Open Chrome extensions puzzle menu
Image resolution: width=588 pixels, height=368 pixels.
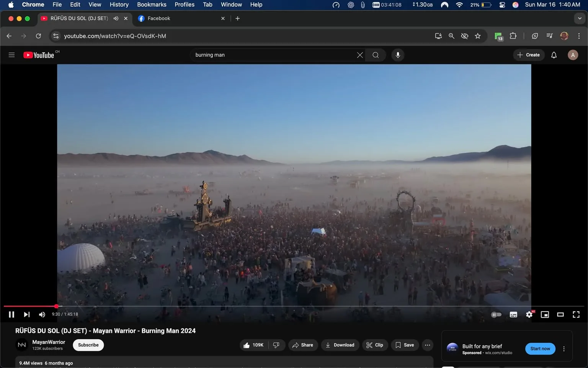(513, 36)
